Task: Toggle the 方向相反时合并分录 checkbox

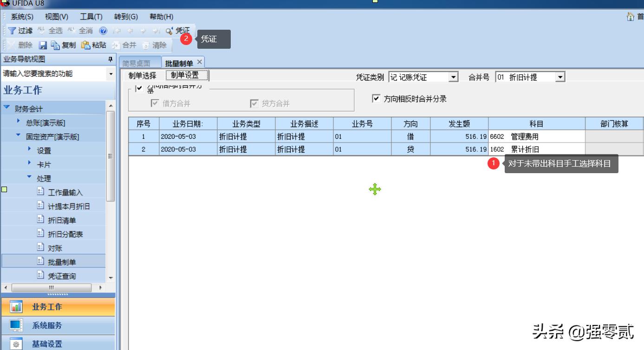Action: coord(377,98)
